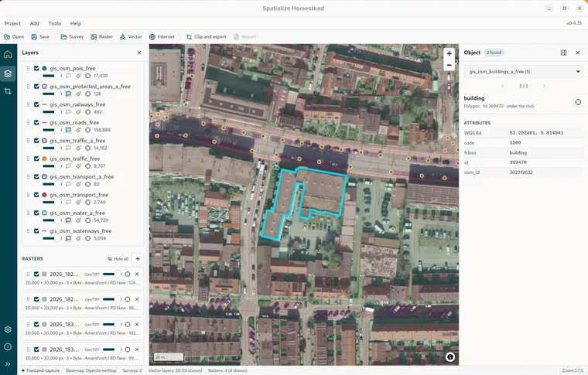Uncheck gis_osm_railways_free layer

coord(37,104)
